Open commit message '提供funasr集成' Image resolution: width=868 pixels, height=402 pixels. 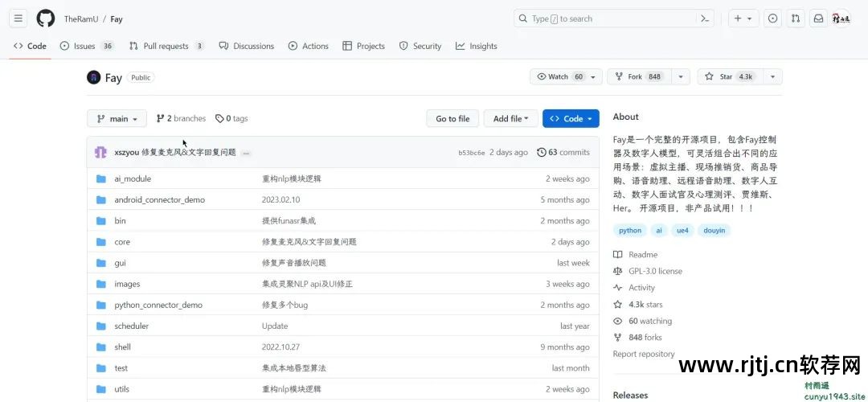[289, 221]
